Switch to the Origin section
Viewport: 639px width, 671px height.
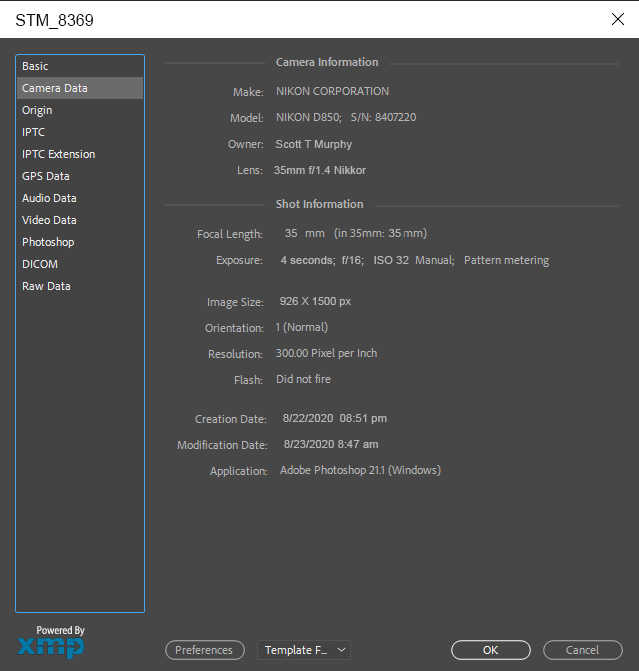tap(37, 110)
